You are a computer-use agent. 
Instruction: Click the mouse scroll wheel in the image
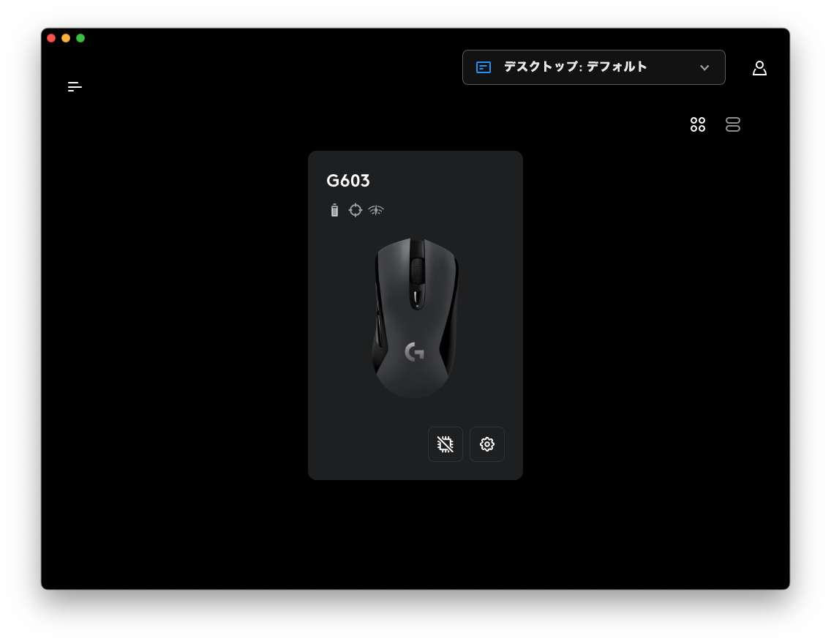click(417, 271)
